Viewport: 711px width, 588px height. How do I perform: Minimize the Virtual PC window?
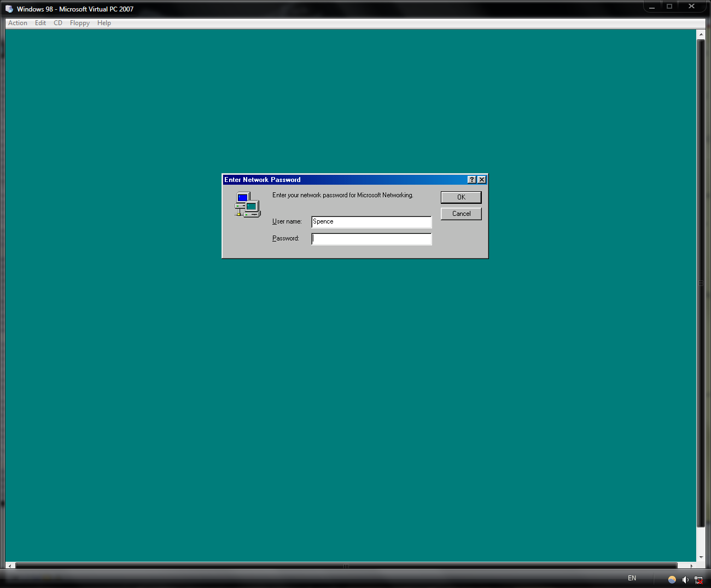point(652,7)
